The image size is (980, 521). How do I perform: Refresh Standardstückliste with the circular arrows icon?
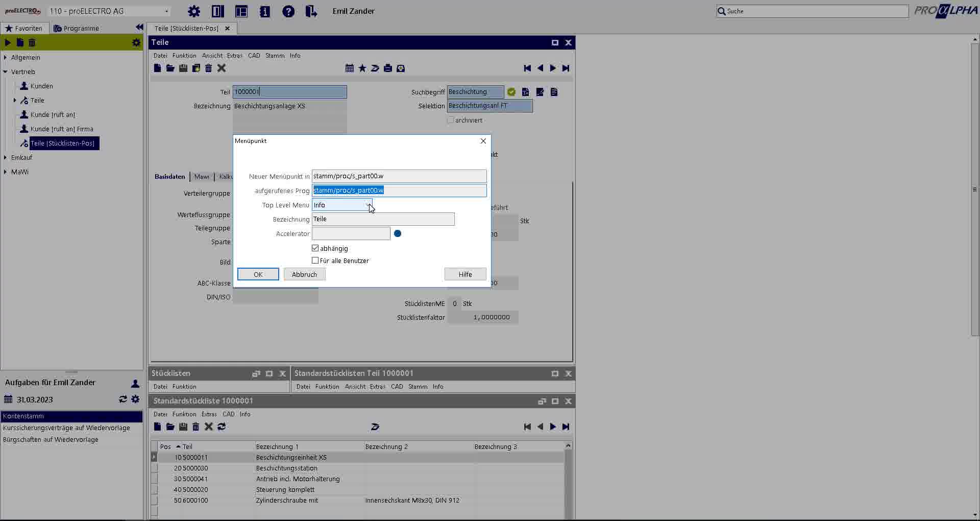[222, 427]
